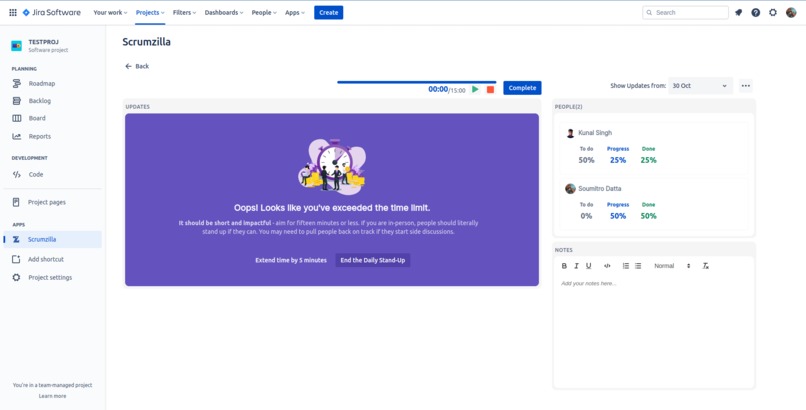Click the Backlog sidebar icon

(16, 101)
